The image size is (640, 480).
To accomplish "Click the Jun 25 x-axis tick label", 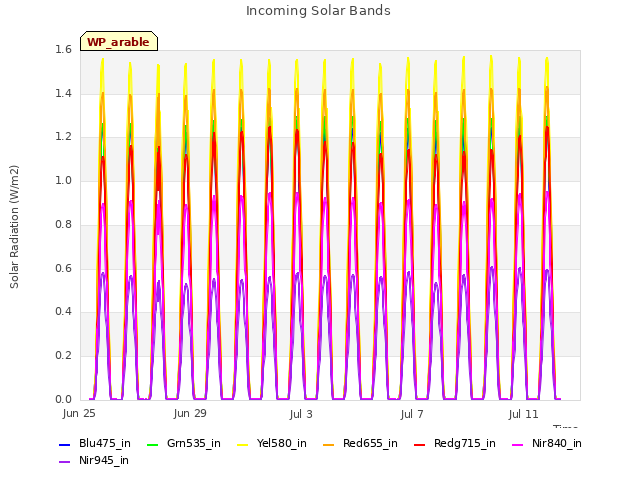I will coord(79,414).
